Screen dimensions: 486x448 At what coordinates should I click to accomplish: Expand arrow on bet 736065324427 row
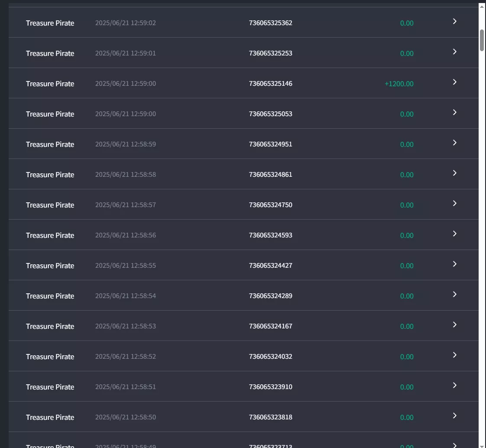[455, 264]
